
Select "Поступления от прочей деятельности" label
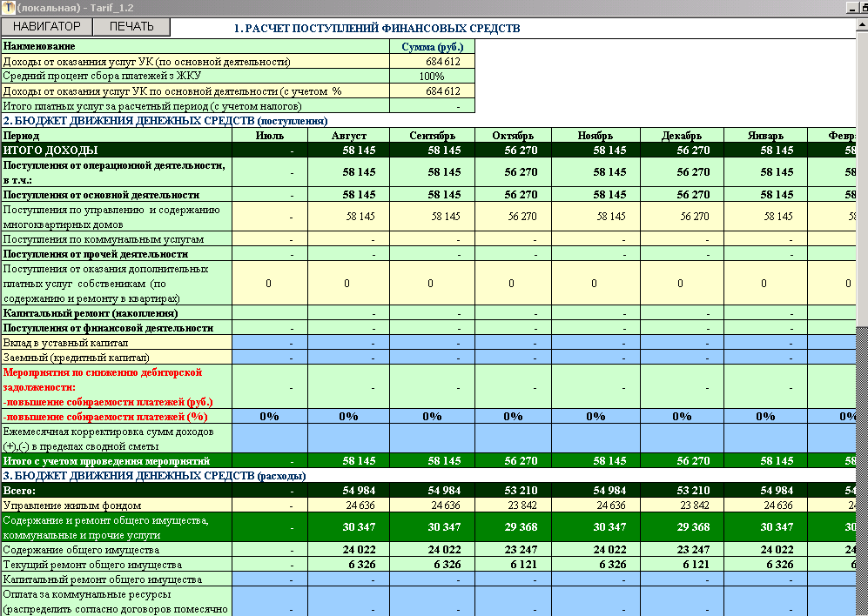(x=96, y=254)
